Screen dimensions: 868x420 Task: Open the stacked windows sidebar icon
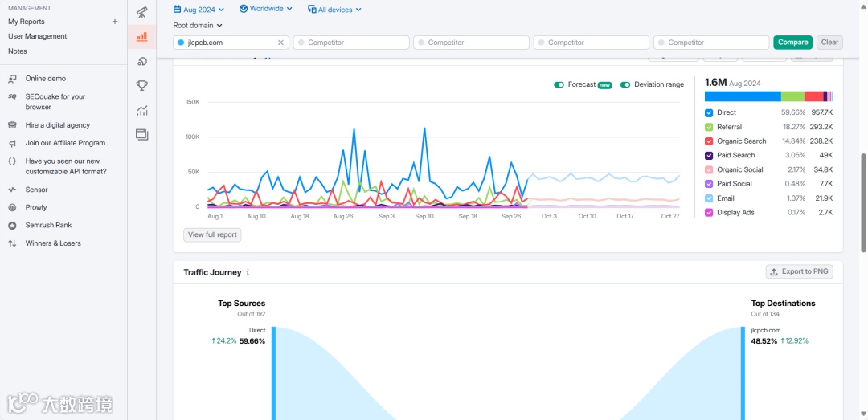coord(141,134)
